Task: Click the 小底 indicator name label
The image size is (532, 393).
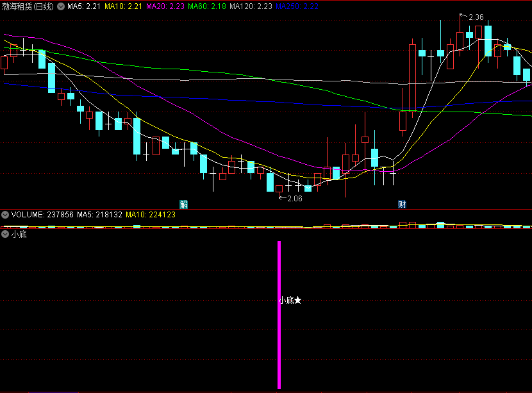Action: tap(19, 234)
